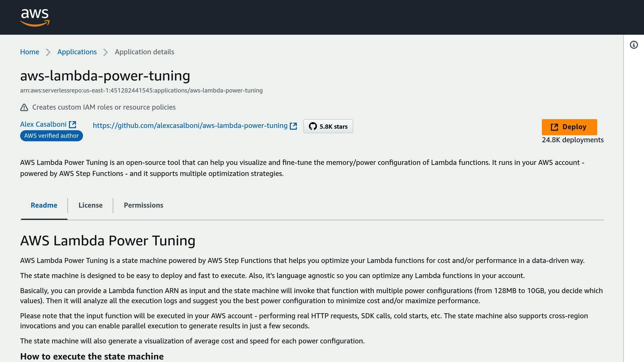
Task: Click the aws-lambda-power-tuning page title
Action: coord(105,76)
